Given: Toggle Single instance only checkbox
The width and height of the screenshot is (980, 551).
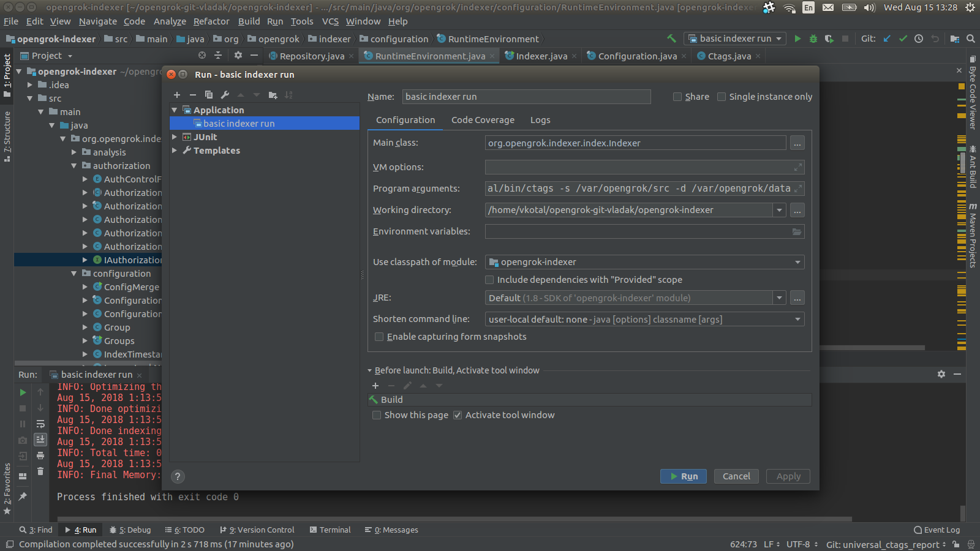Looking at the screenshot, I should [x=722, y=97].
